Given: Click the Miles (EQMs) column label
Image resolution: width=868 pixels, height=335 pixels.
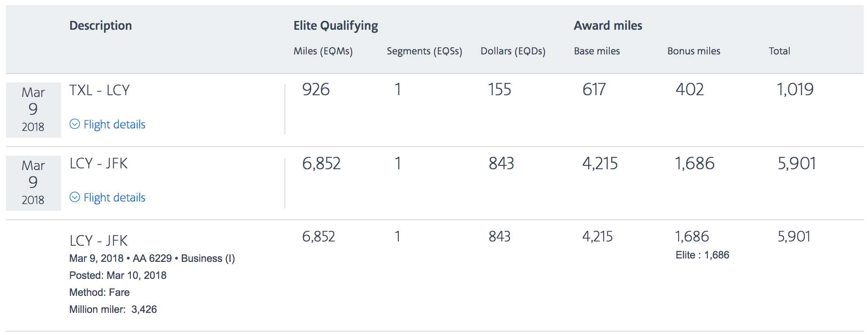Looking at the screenshot, I should tap(323, 51).
